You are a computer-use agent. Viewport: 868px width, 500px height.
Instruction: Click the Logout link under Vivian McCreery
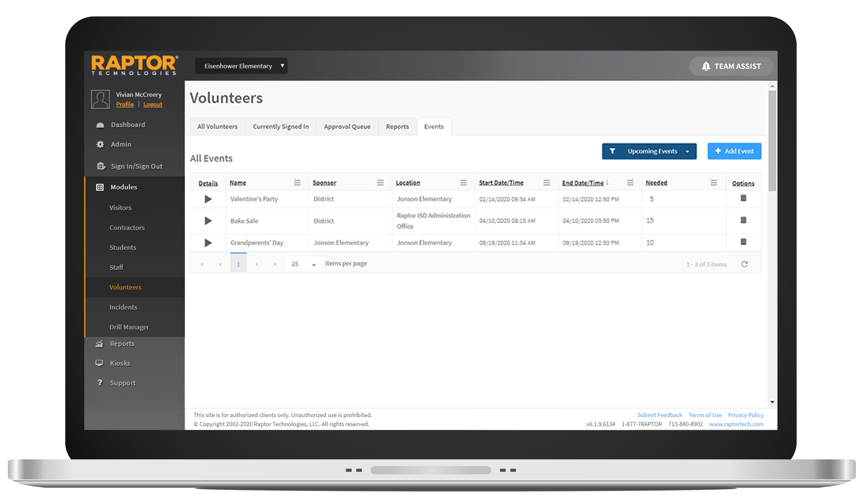tap(153, 104)
